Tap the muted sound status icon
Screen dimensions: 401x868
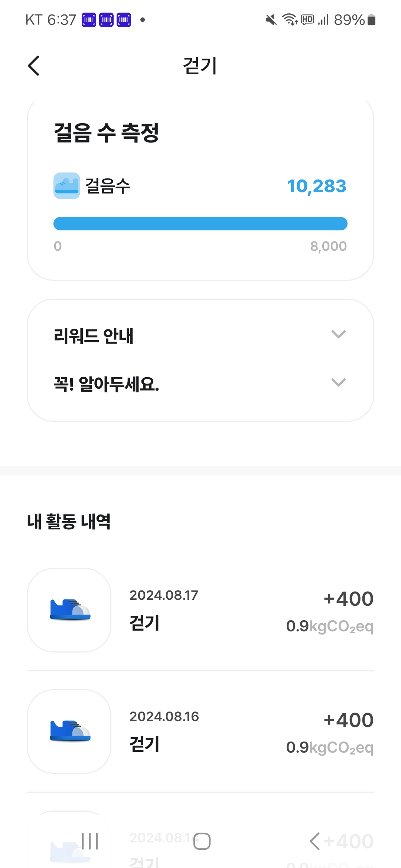pos(271,20)
